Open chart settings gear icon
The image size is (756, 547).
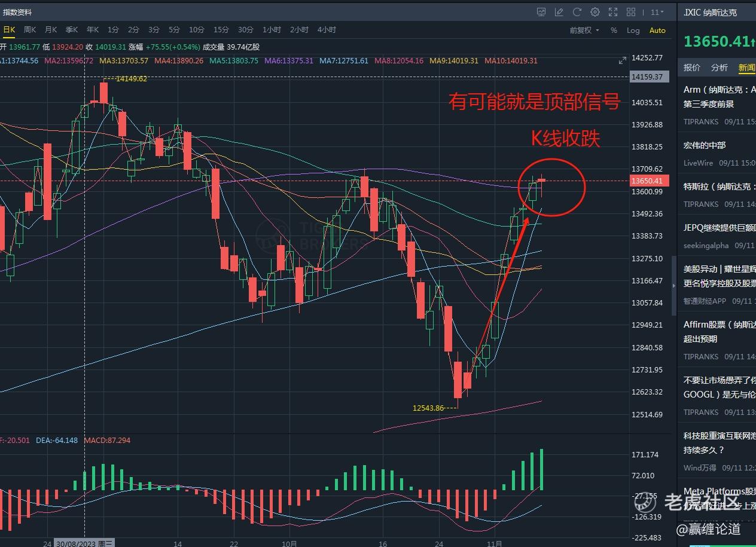point(595,12)
